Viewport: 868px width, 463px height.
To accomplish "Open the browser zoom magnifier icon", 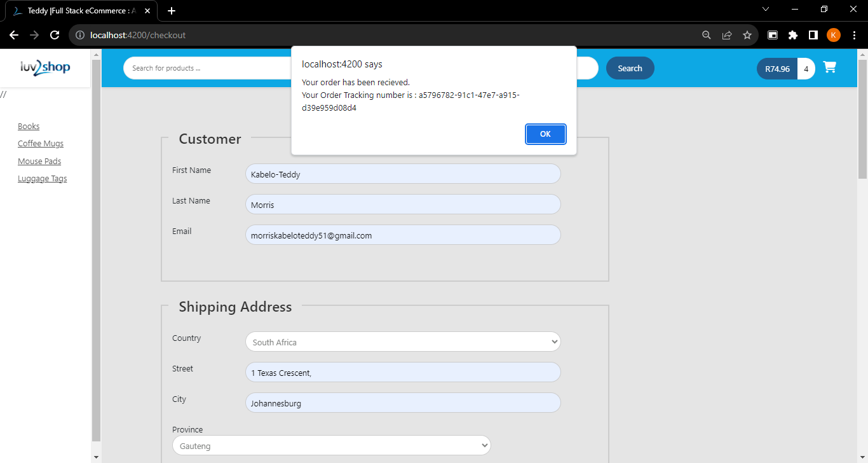I will tap(707, 35).
